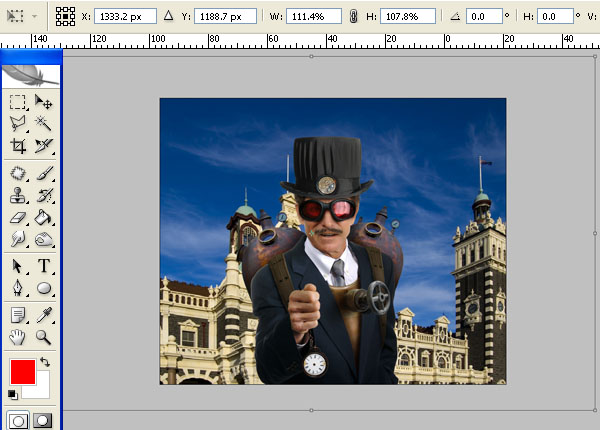Toggle relative positioning triangle for reference point
This screenshot has width=600, height=430.
point(168,16)
